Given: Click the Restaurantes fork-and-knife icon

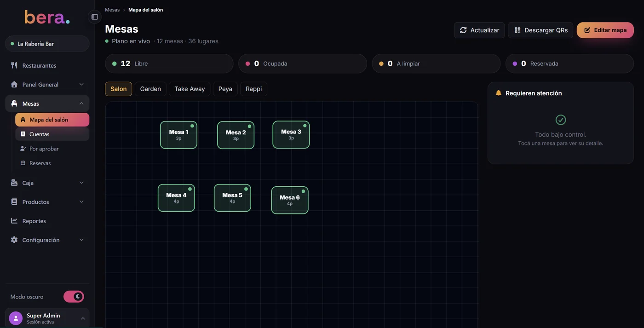Looking at the screenshot, I should (x=14, y=65).
